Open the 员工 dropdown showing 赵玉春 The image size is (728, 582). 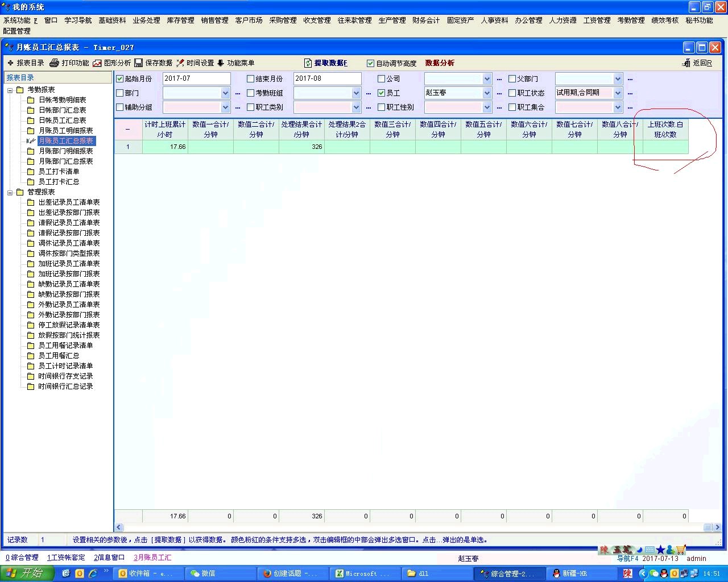tap(487, 93)
